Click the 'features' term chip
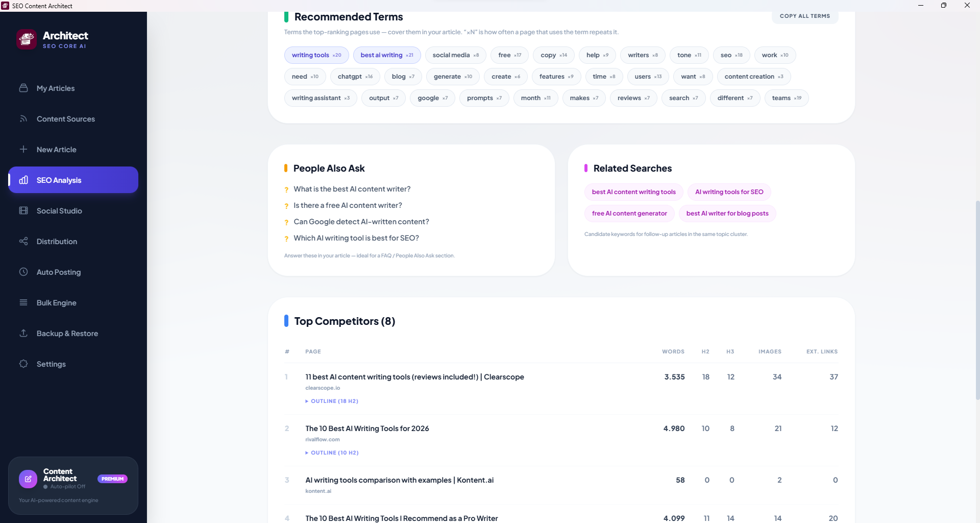 pos(556,77)
